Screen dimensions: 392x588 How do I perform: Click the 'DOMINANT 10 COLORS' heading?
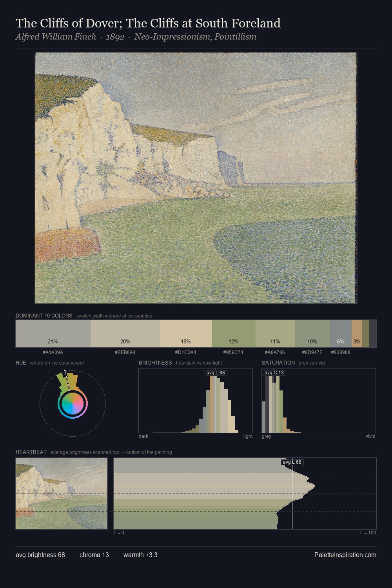(x=44, y=316)
